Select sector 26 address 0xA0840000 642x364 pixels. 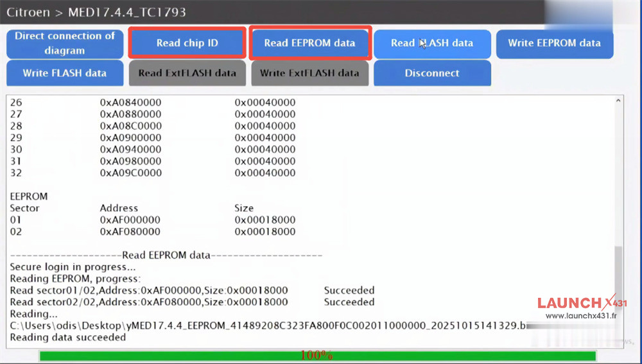click(x=130, y=102)
